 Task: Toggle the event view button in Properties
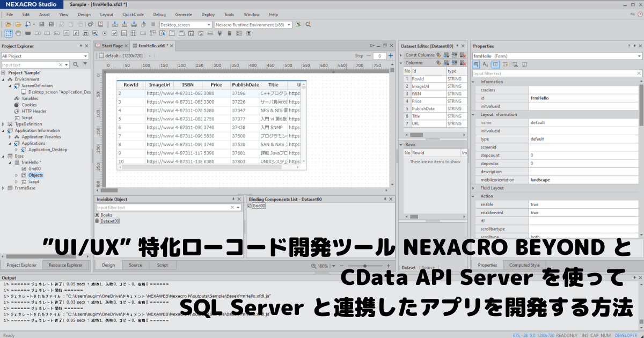pos(505,64)
